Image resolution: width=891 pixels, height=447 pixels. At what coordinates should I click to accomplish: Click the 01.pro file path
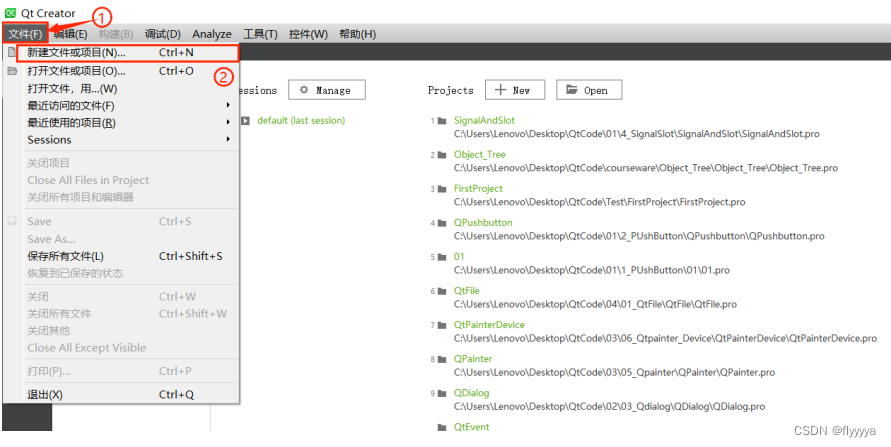pos(592,270)
